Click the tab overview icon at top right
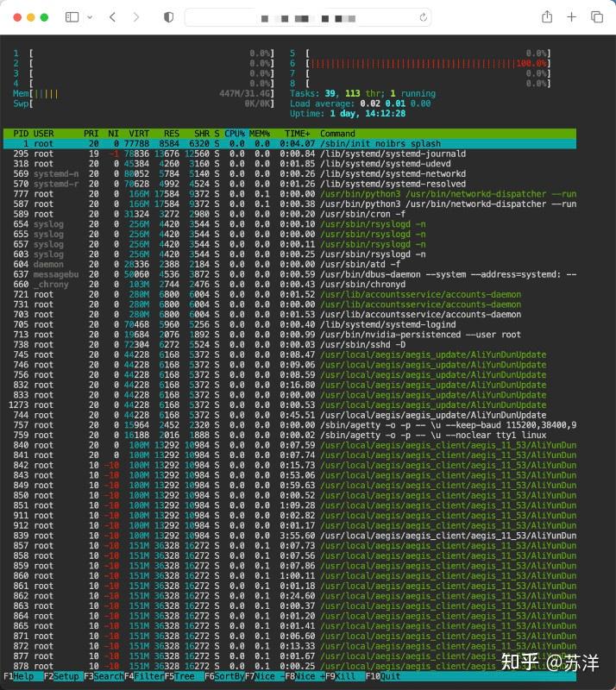 click(x=594, y=17)
